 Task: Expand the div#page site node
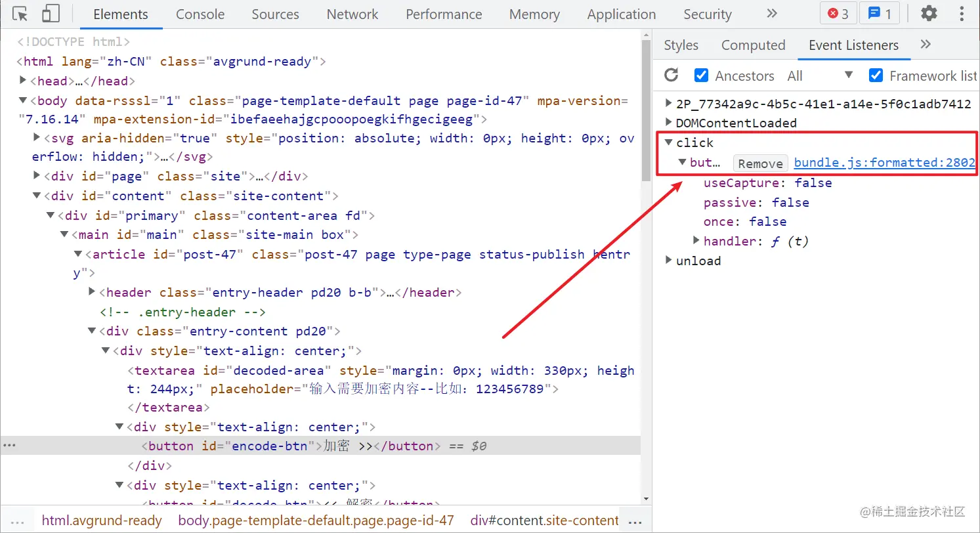click(37, 177)
